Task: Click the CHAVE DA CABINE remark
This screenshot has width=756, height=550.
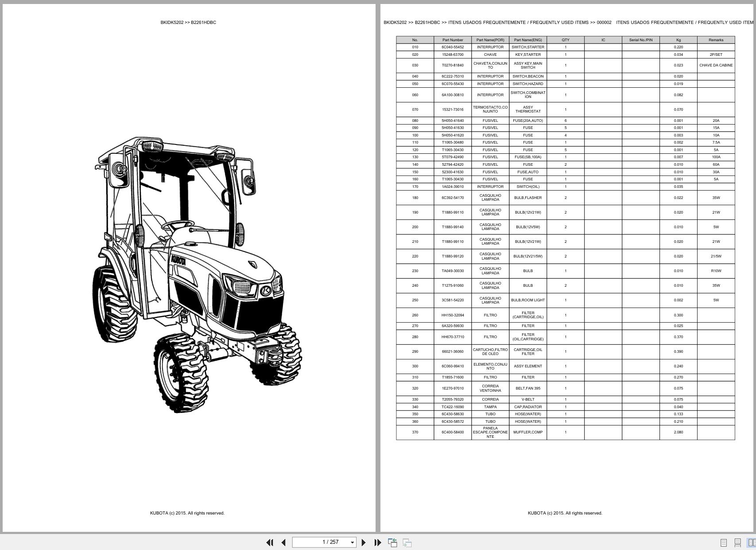Action: tap(716, 65)
